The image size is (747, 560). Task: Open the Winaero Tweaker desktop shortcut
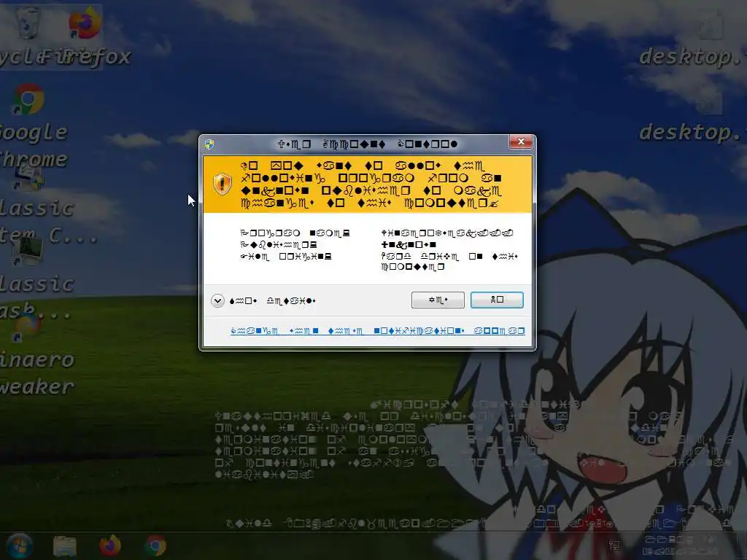click(28, 327)
